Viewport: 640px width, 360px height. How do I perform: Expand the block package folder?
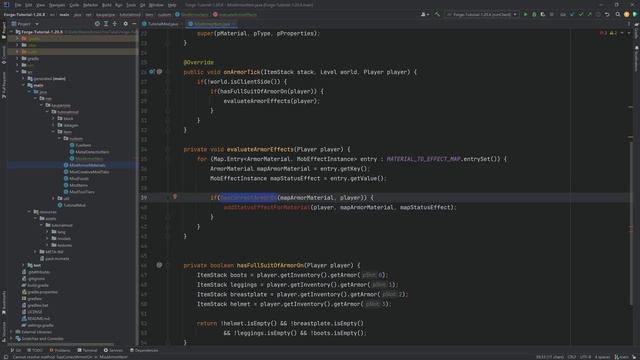[x=53, y=118]
